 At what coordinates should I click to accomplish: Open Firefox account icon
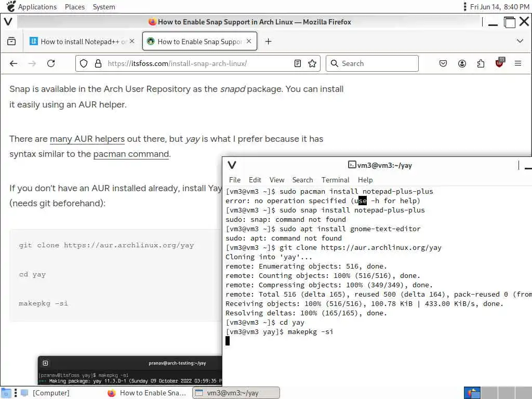462,63
